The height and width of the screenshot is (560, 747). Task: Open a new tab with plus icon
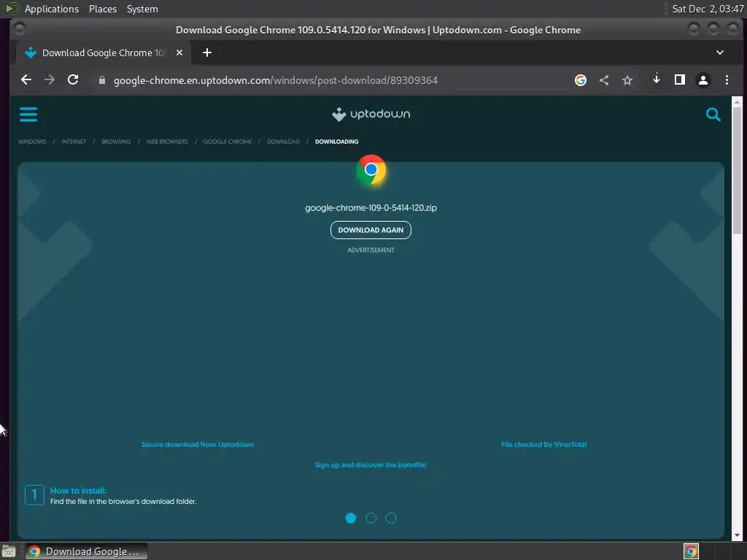coord(206,52)
